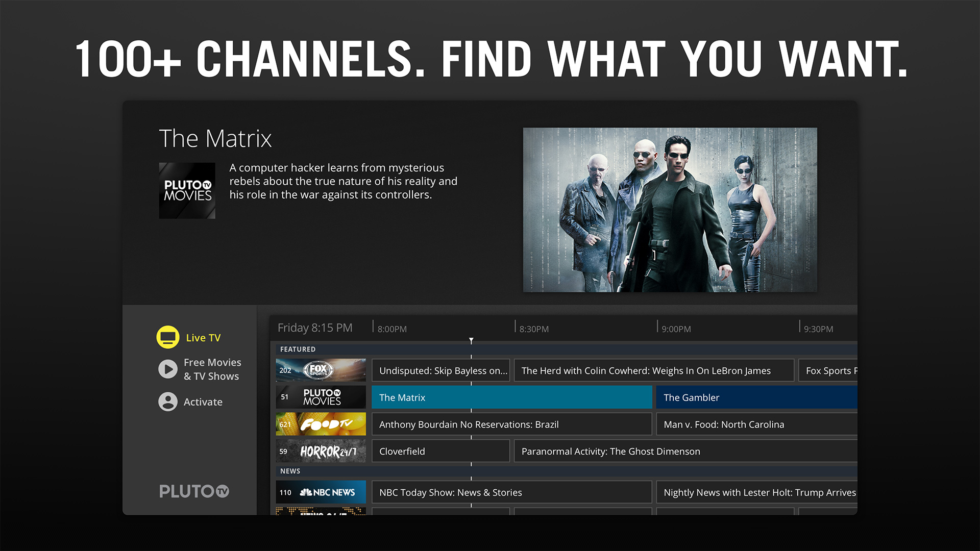Select Pluto TV Movies channel 51 logo

[321, 397]
